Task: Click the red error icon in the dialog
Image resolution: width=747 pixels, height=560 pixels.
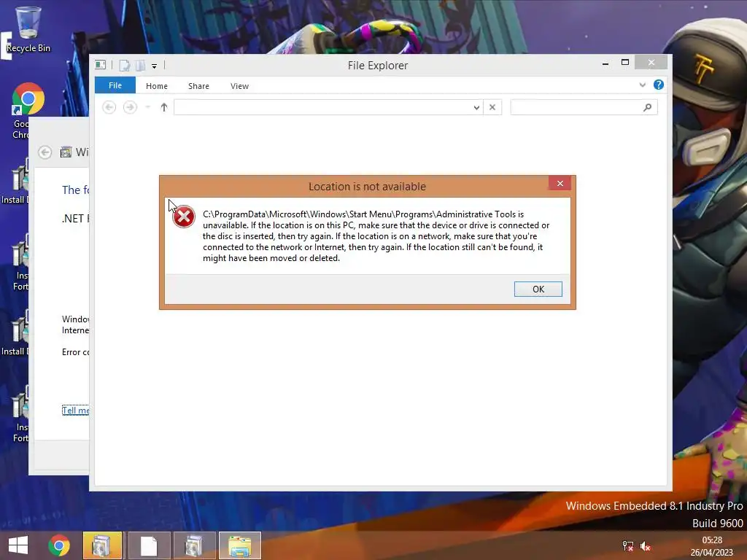Action: tap(183, 217)
